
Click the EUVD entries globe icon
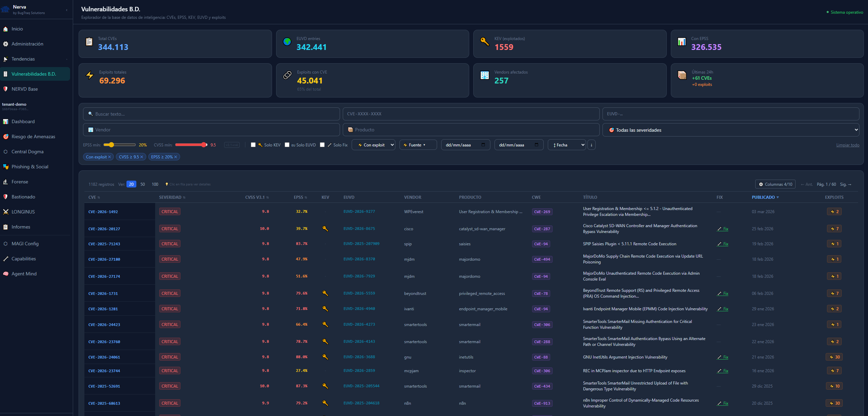[x=287, y=42]
